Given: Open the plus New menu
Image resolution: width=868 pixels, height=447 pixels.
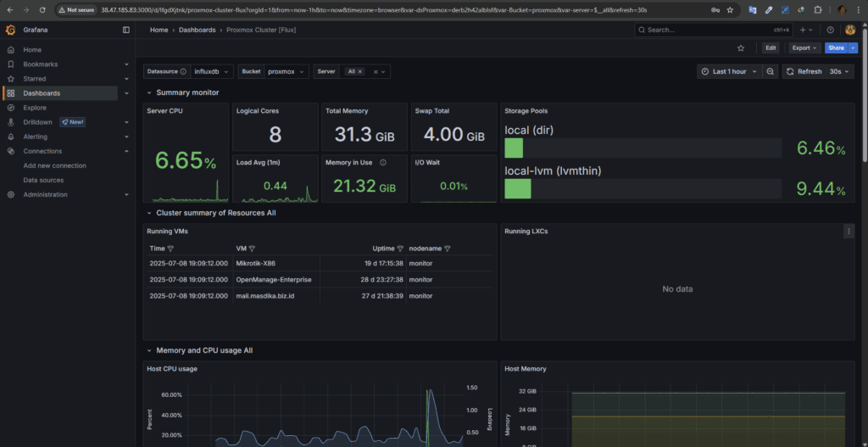Looking at the screenshot, I should 806,30.
